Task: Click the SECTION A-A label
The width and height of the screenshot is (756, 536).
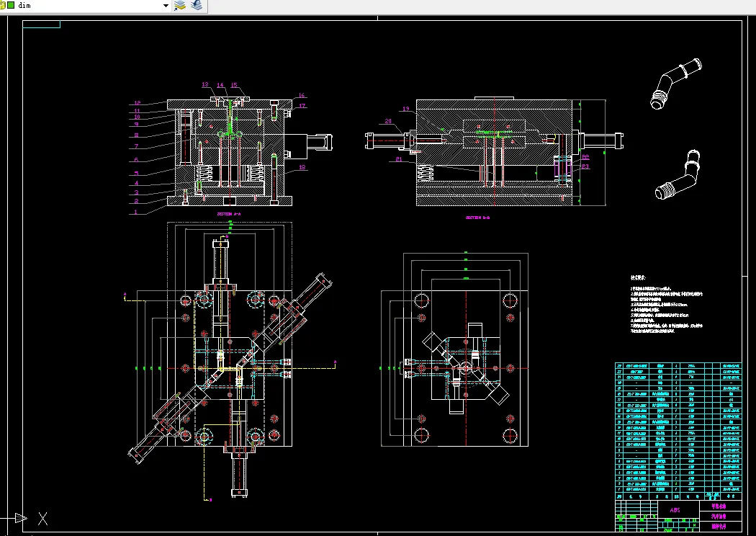Action: [229, 214]
